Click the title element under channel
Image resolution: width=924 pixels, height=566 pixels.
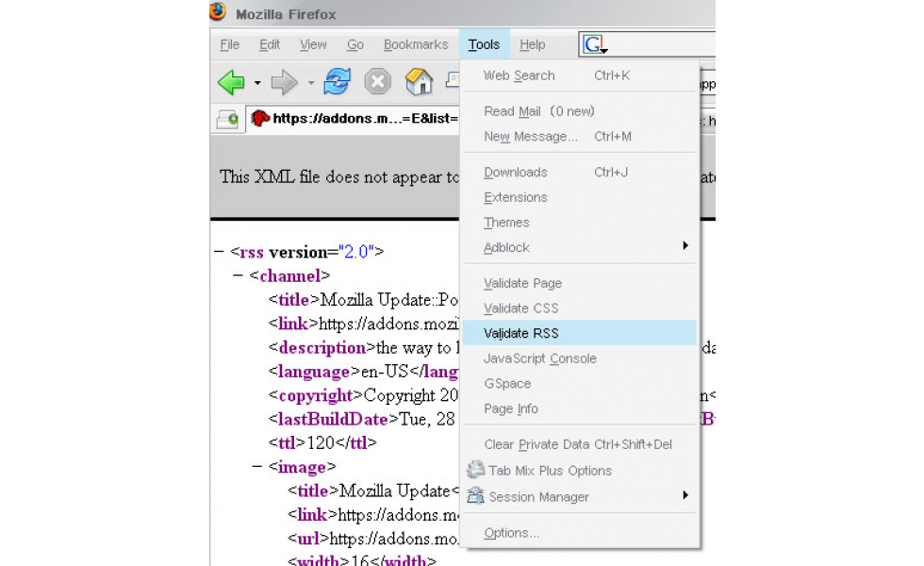363,300
